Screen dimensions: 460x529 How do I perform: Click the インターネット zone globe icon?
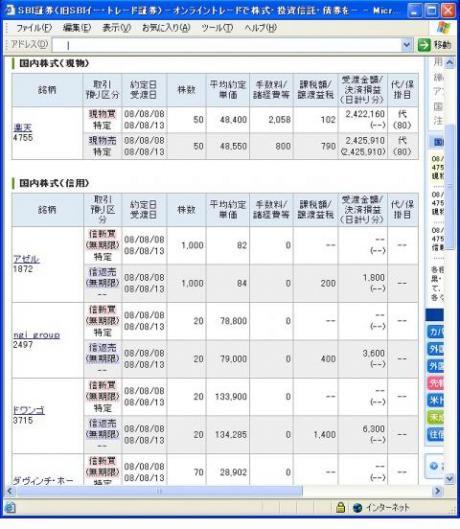coord(357,508)
